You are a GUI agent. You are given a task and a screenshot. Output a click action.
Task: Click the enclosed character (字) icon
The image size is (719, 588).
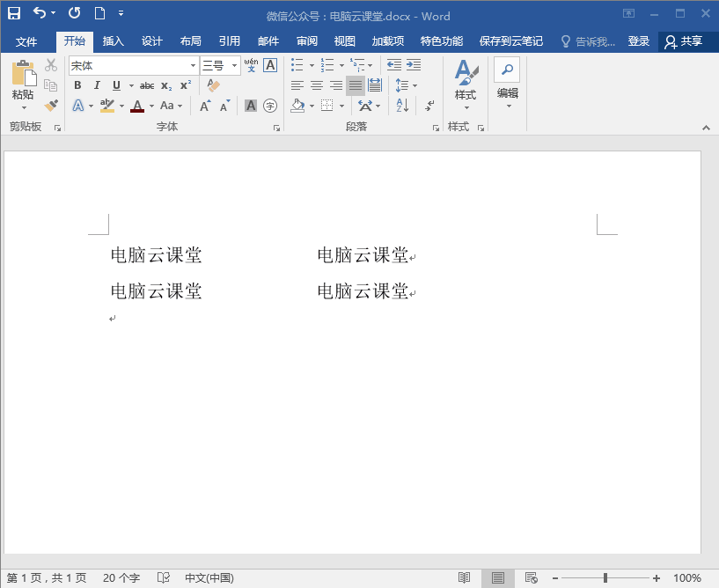point(270,106)
